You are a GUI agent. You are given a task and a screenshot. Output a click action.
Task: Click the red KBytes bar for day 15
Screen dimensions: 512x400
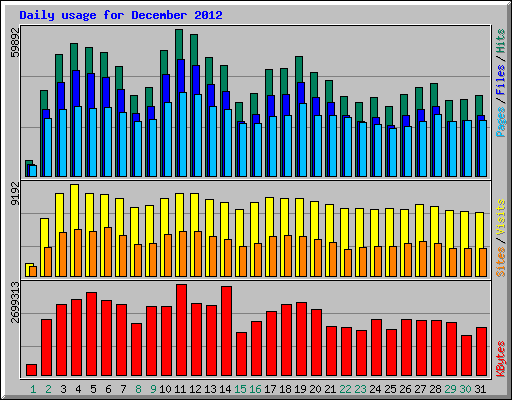[241, 354]
